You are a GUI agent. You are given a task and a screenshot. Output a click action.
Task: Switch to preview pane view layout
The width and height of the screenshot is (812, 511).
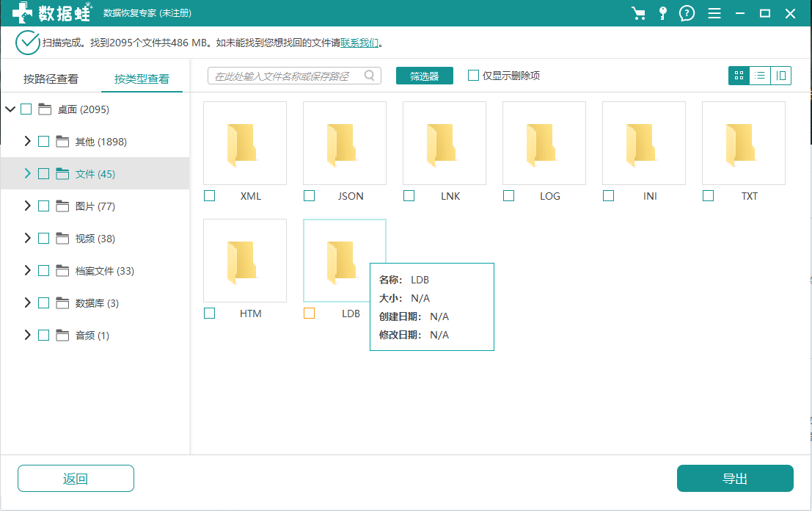click(781, 76)
